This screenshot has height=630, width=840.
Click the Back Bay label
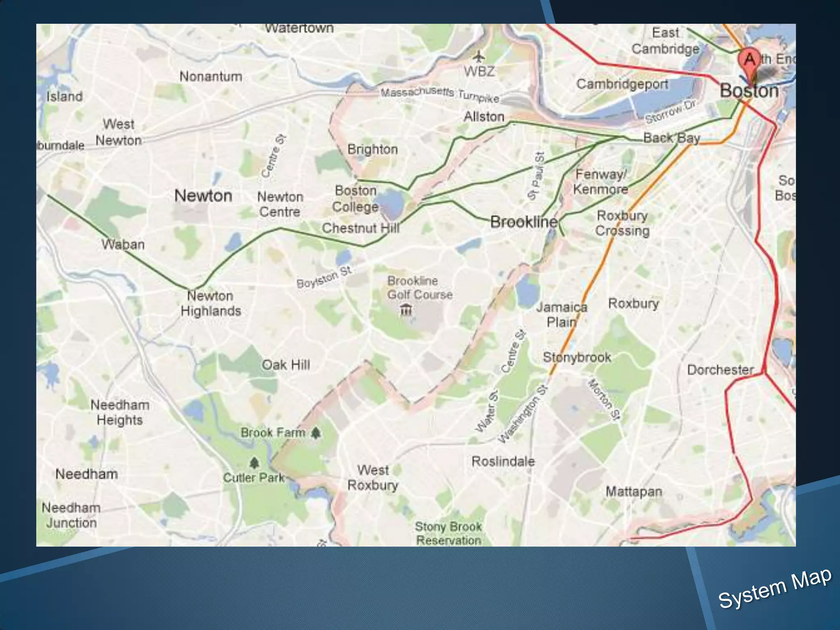pyautogui.click(x=671, y=138)
